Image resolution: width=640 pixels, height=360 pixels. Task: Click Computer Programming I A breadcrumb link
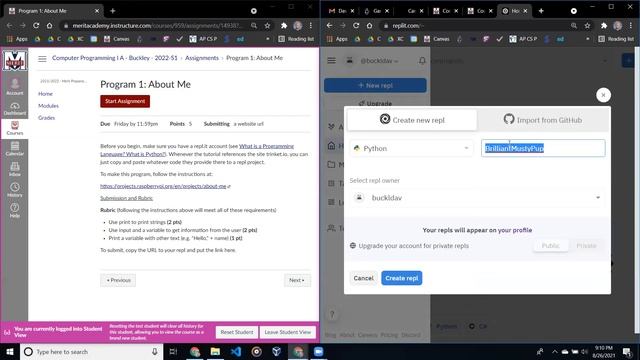[x=115, y=58]
